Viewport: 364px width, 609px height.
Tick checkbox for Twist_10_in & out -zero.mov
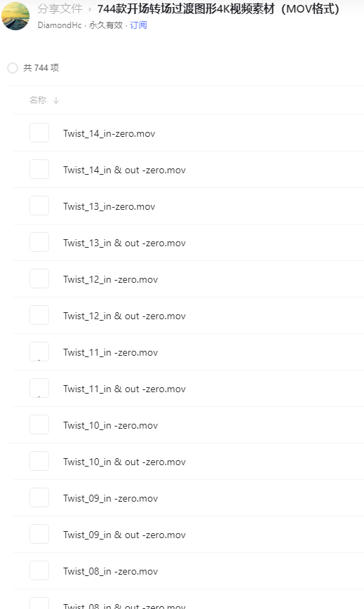pos(39,462)
